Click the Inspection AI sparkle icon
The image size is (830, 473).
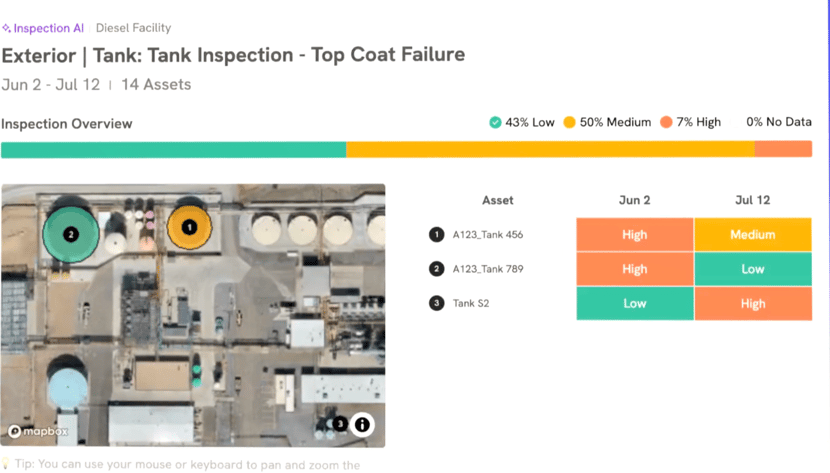click(x=6, y=28)
